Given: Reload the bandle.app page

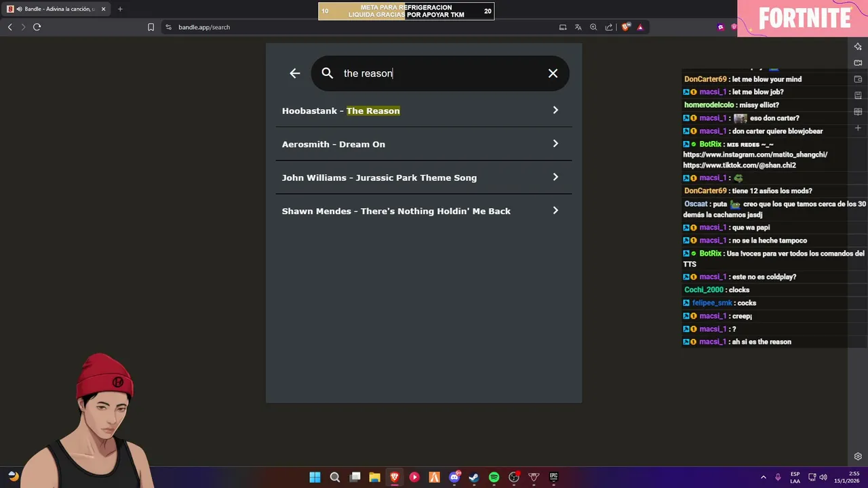Looking at the screenshot, I should 37,27.
